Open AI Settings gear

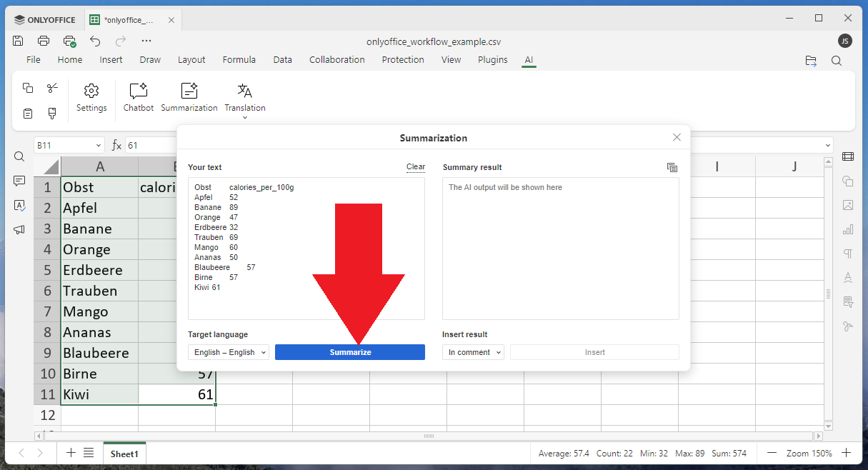[x=91, y=97]
